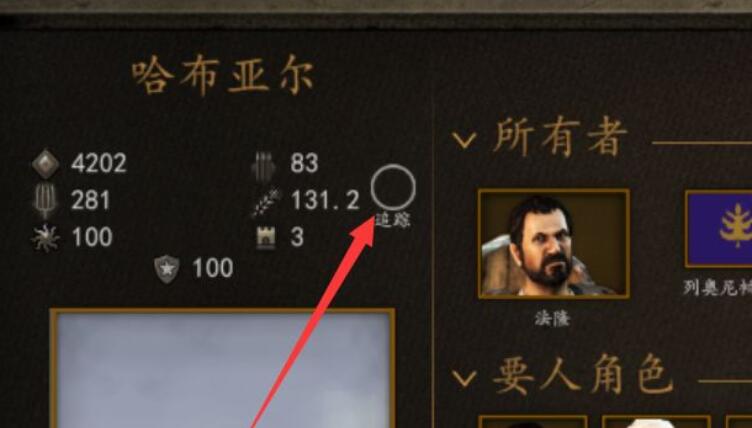
Task: Click the settlement preview image
Action: 222,368
